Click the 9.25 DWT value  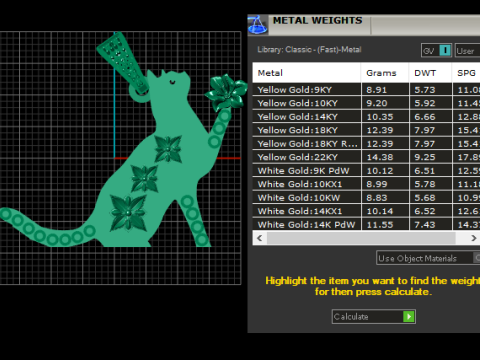click(425, 157)
